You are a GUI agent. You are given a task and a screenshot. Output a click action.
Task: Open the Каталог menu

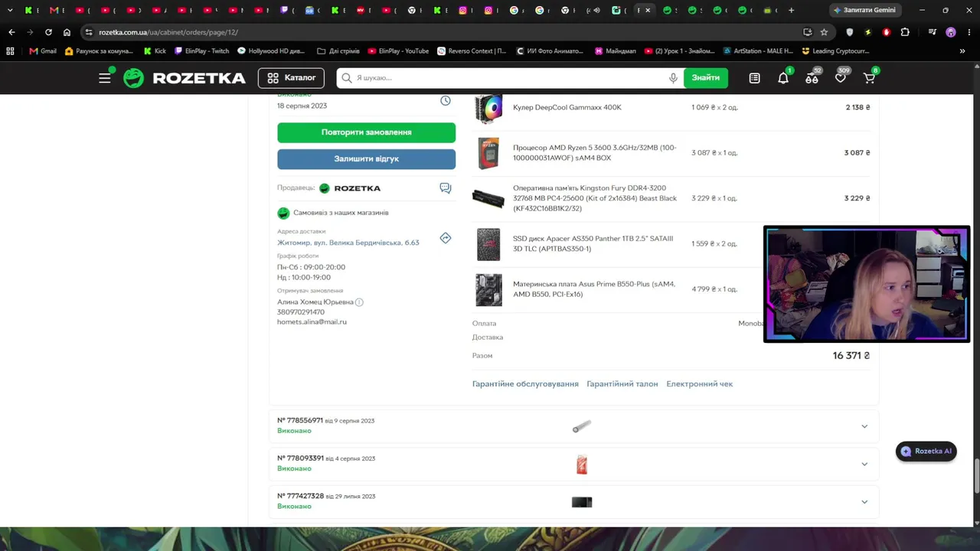click(291, 78)
